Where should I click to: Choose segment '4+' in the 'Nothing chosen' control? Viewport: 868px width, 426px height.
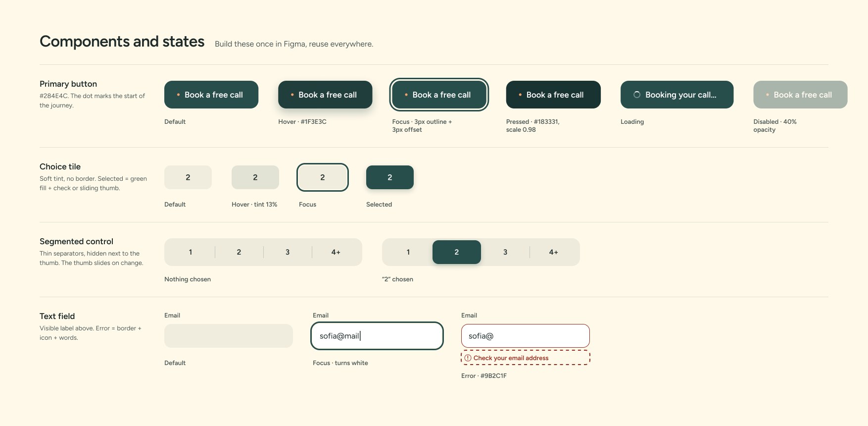336,252
